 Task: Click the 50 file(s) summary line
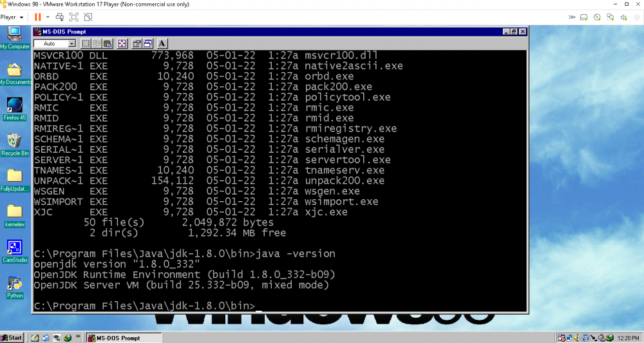[x=178, y=222]
